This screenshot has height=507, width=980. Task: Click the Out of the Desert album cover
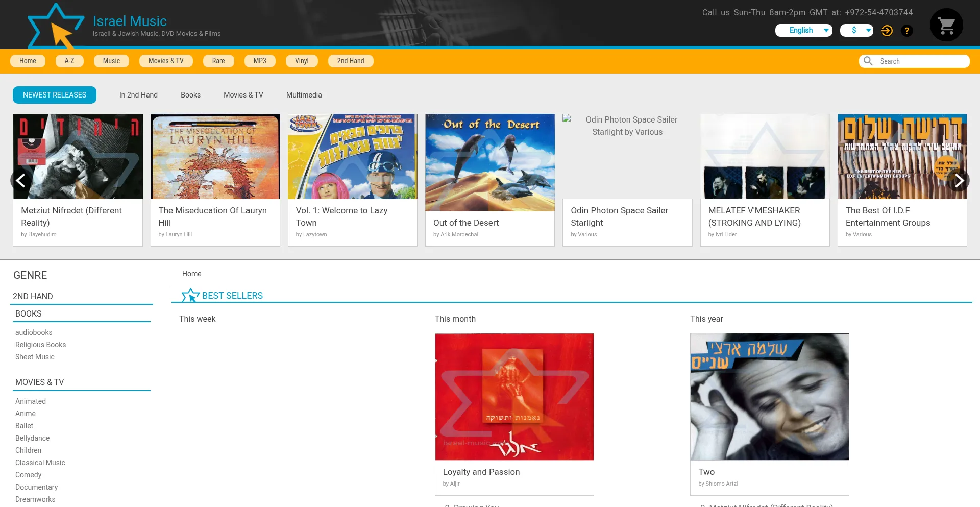489,162
